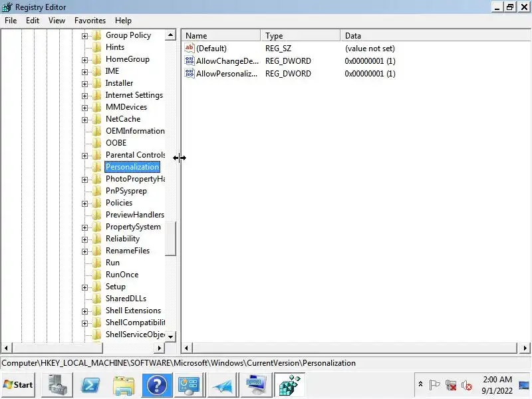This screenshot has height=399, width=532.
Task: Select the RenameFiles key
Action: (x=128, y=251)
